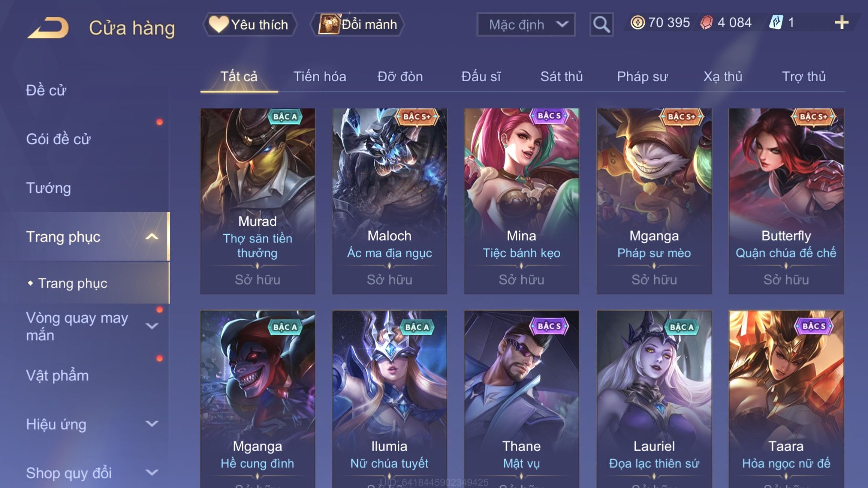Tap the red ruby gem currency icon
This screenshot has width=868, height=488.
click(x=706, y=22)
